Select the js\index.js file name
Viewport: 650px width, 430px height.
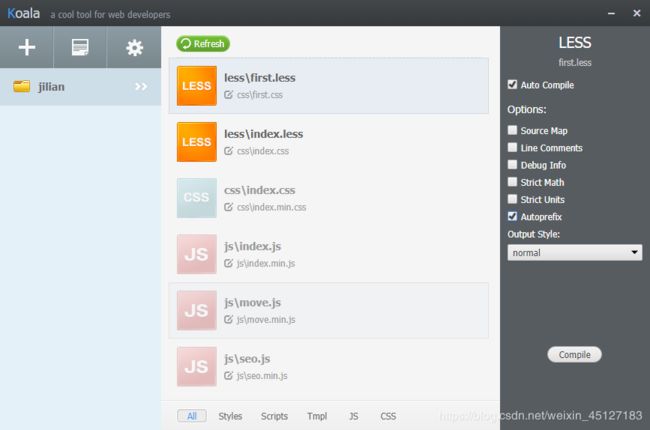click(252, 246)
